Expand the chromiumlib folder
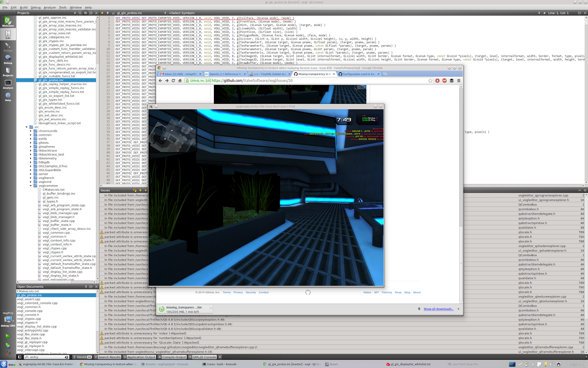The height and width of the screenshot is (368, 588). [31, 131]
